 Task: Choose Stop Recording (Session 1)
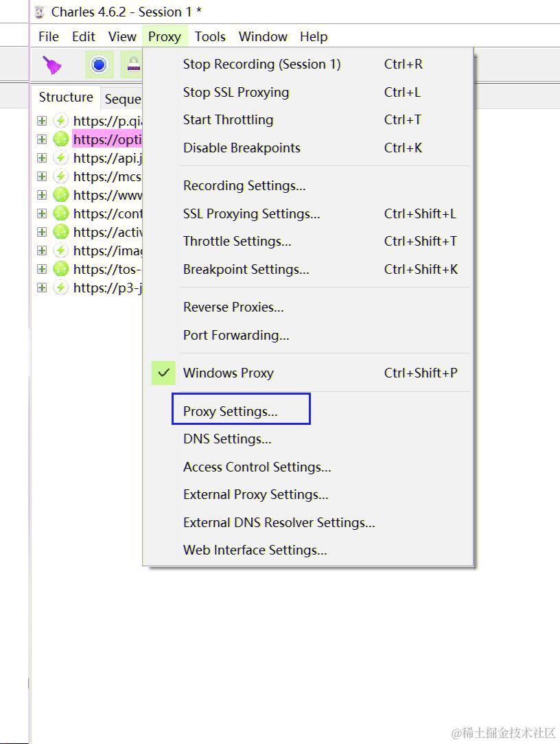pos(308,64)
